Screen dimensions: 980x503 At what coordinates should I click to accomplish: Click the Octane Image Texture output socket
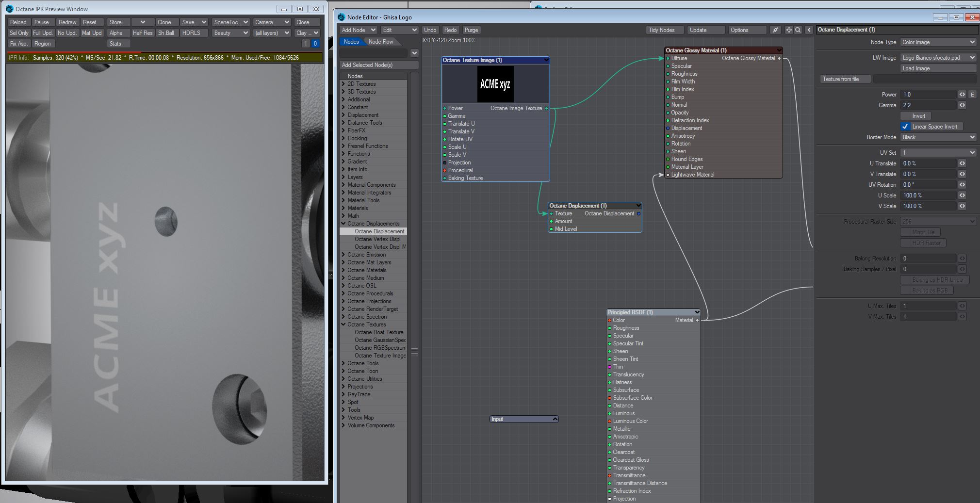(x=546, y=108)
